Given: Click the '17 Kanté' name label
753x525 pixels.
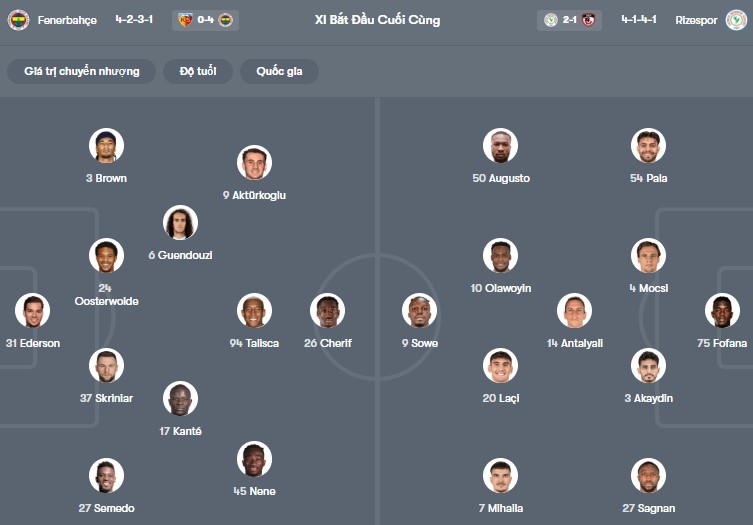Looking at the screenshot, I should coord(180,431).
